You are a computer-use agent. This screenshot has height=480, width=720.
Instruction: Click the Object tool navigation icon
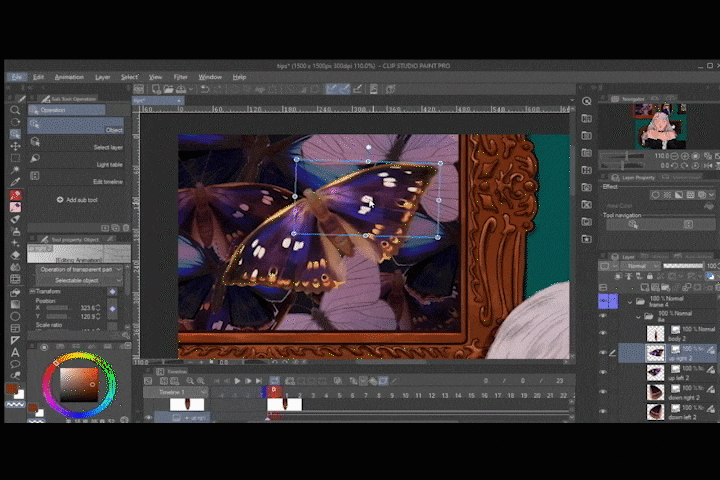tap(633, 224)
